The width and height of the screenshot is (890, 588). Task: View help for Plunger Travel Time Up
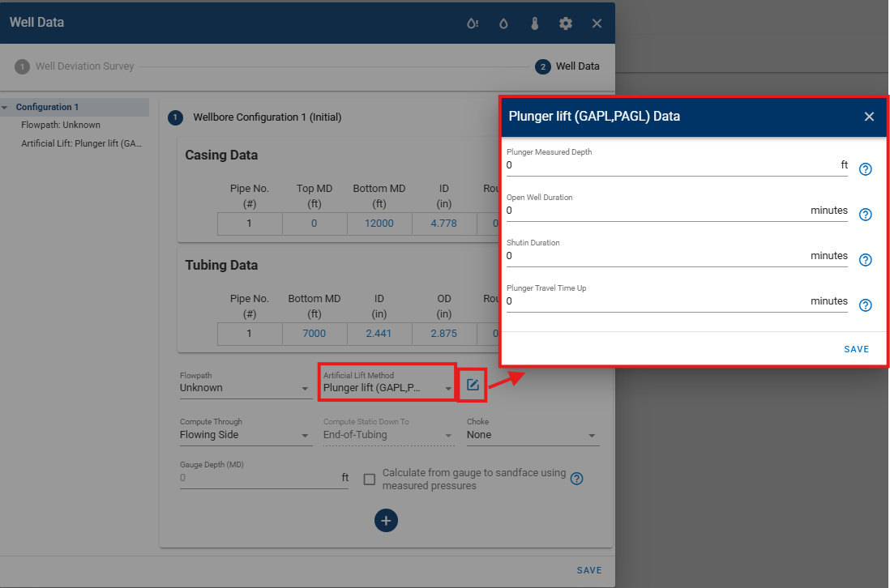865,305
